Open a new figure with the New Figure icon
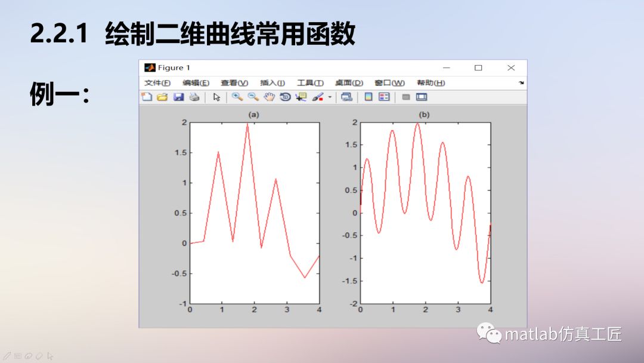The image size is (644, 363). 146,97
